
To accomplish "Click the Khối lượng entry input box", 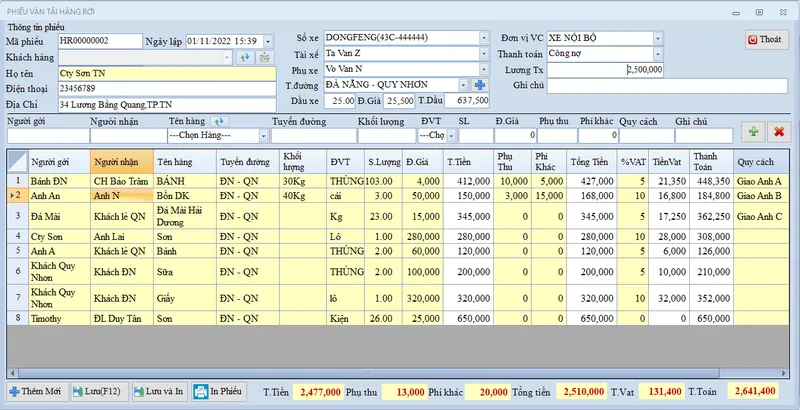I will pyautogui.click(x=387, y=136).
